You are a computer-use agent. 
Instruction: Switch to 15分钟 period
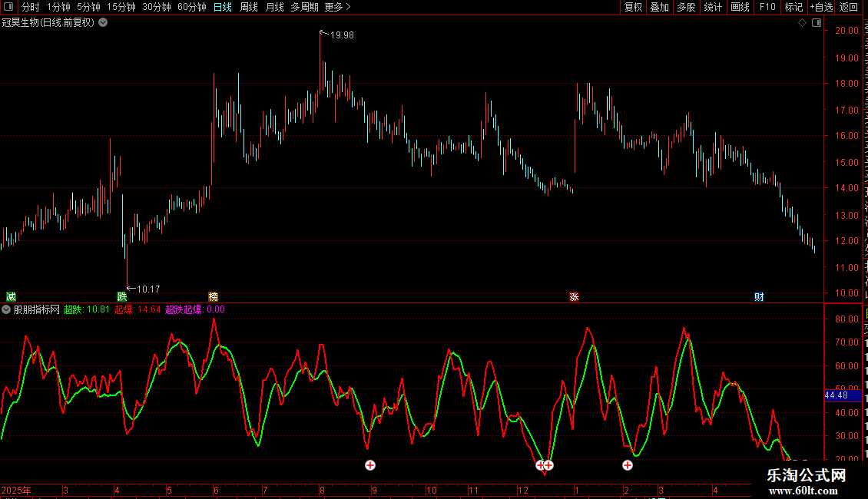121,7
